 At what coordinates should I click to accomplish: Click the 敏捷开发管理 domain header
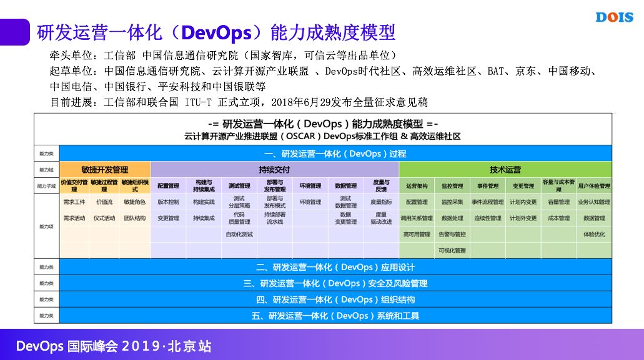click(x=105, y=170)
